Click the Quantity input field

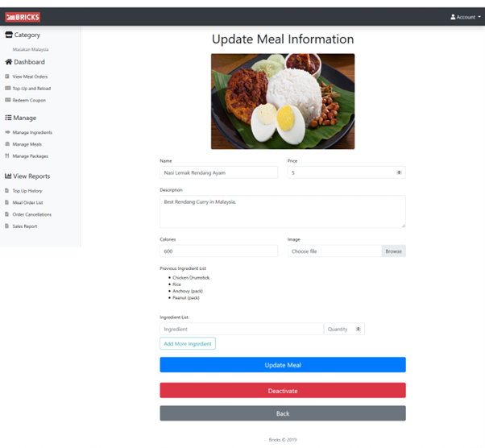[344, 329]
